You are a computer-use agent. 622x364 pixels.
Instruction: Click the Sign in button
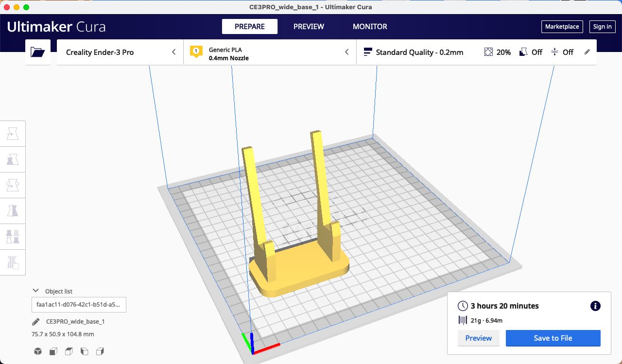(603, 27)
